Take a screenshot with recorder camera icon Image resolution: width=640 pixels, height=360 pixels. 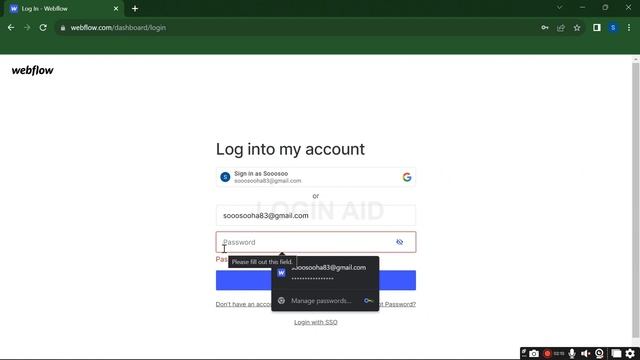tap(534, 353)
